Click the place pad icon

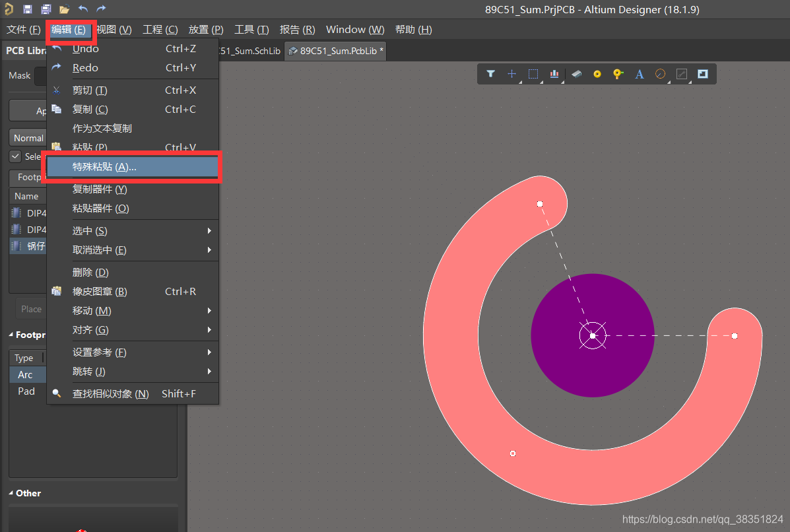pyautogui.click(x=597, y=74)
